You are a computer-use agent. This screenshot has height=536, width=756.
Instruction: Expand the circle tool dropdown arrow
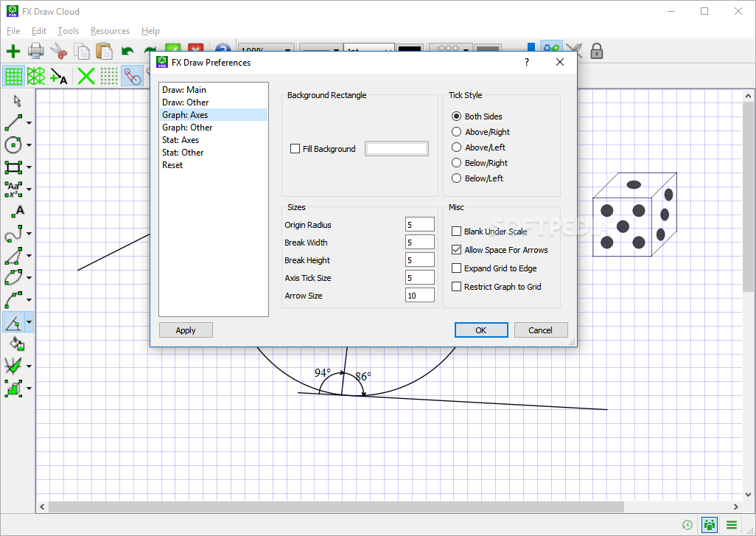click(29, 145)
